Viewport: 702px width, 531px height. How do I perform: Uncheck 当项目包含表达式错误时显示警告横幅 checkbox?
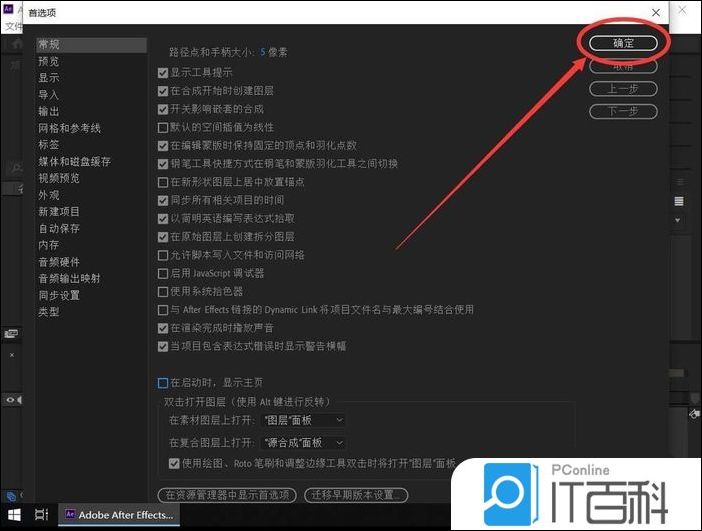pyautogui.click(x=163, y=347)
